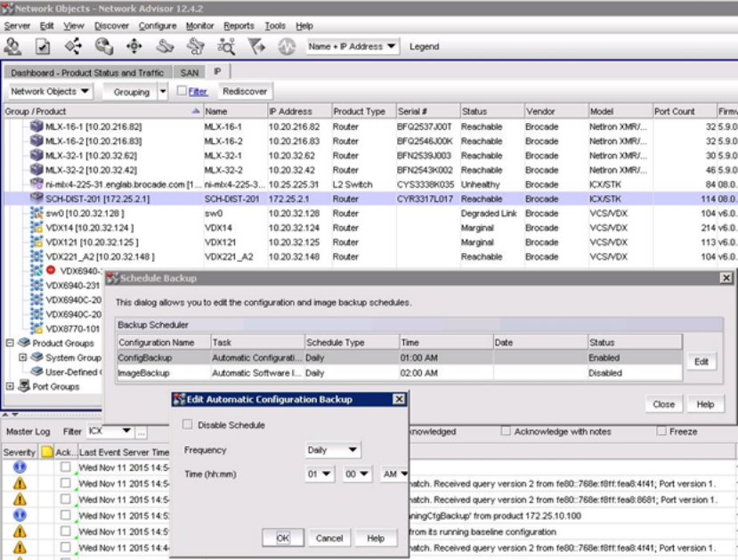Open the ICX Master Log filter dropdown
The width and height of the screenshot is (738, 560).
[109, 431]
